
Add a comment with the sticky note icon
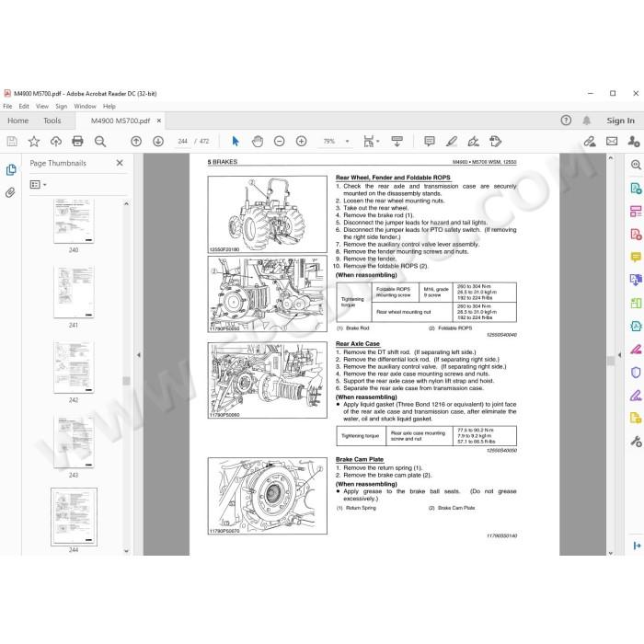(430, 142)
